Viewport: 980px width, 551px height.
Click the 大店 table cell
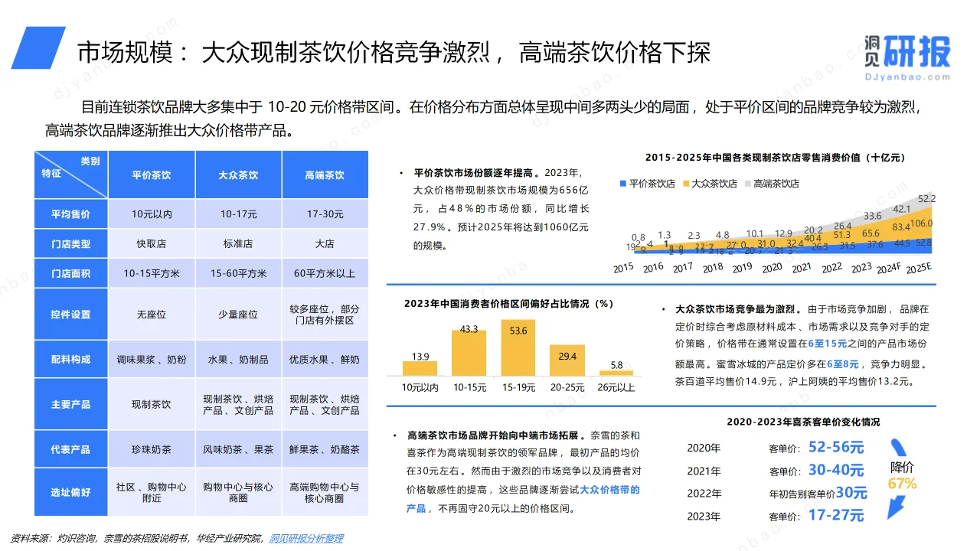(x=325, y=244)
